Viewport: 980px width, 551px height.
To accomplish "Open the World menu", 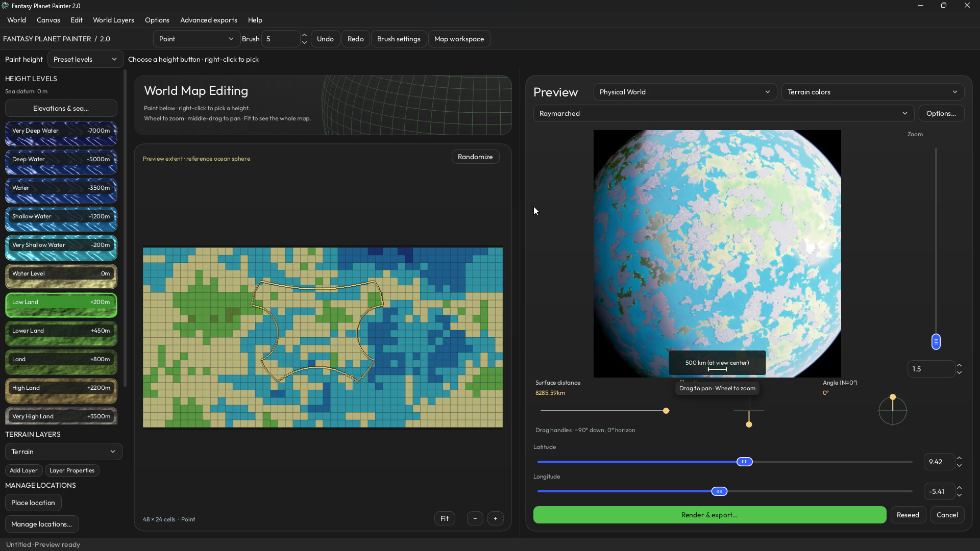I will [x=16, y=20].
